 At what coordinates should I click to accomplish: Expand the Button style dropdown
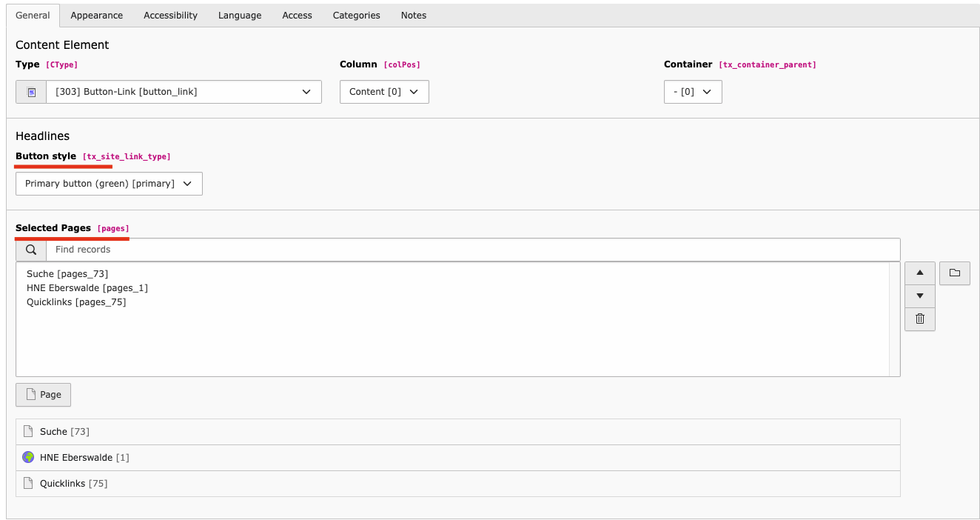[x=109, y=184]
